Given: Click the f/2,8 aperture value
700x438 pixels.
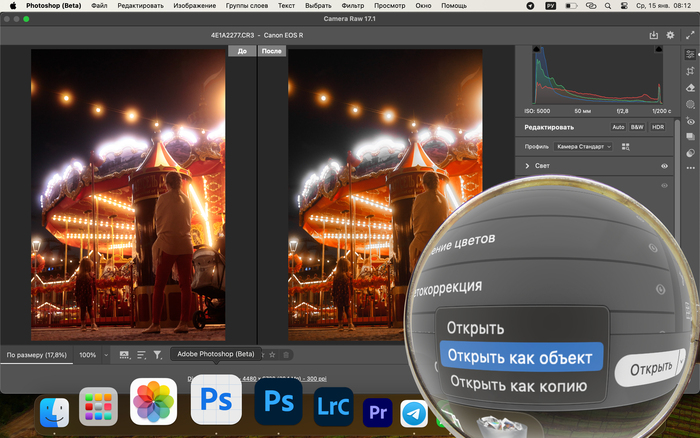Looking at the screenshot, I should point(622,111).
